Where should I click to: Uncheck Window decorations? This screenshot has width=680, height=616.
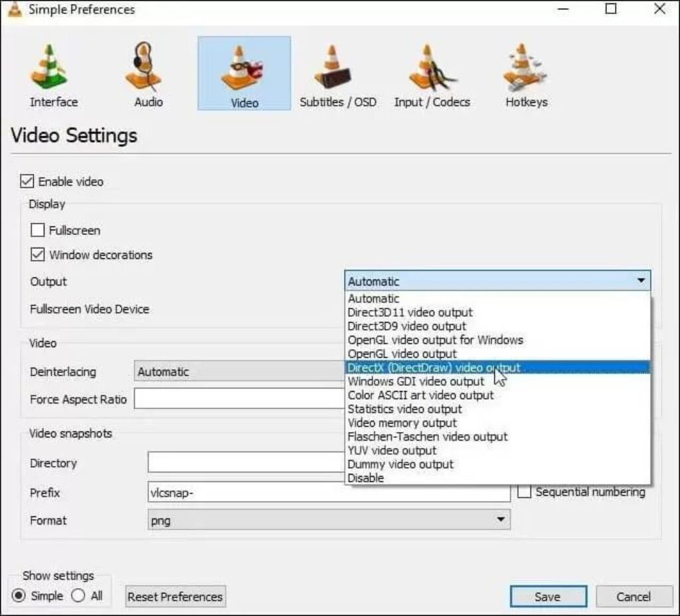tap(38, 254)
